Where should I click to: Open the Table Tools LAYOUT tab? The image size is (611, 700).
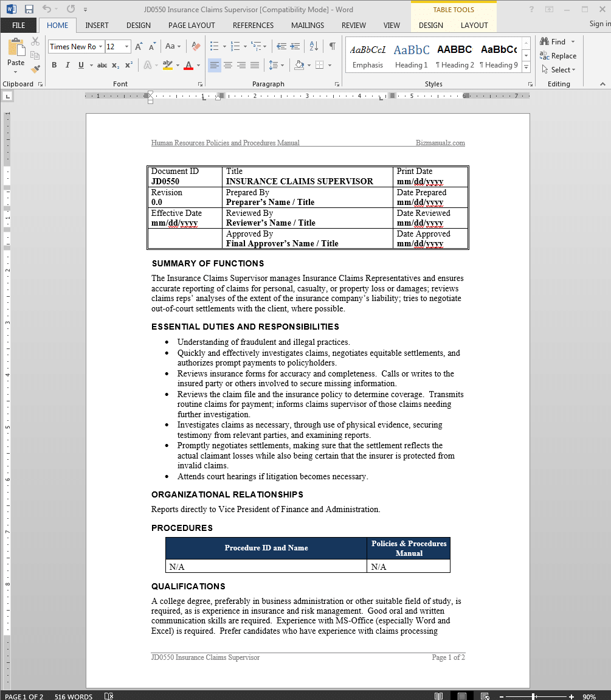click(474, 26)
